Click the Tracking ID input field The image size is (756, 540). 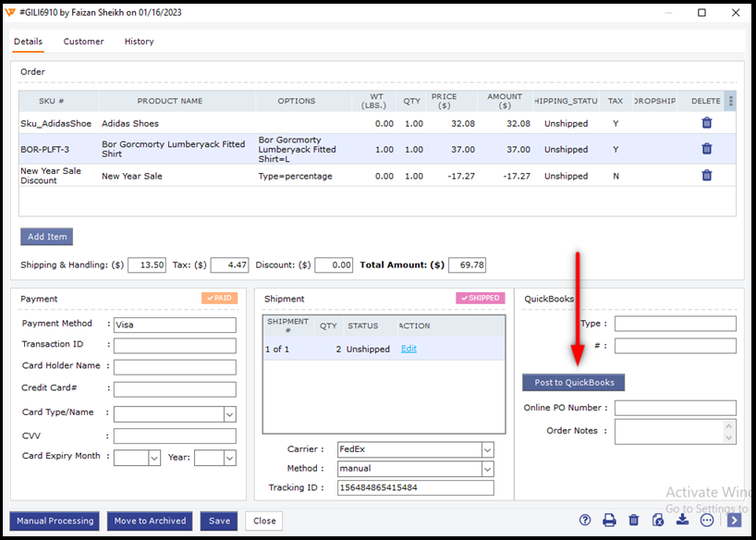[415, 488]
